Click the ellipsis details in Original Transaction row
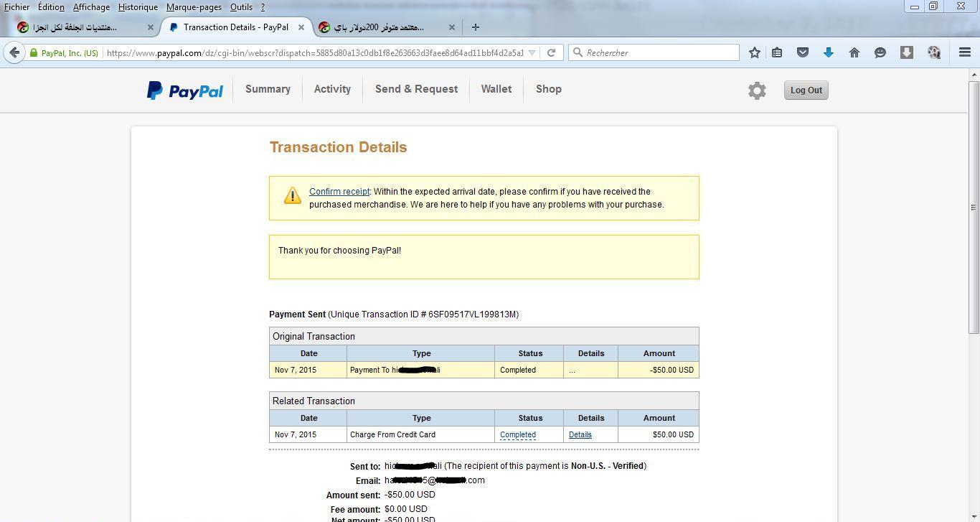The height and width of the screenshot is (522, 980). point(572,370)
